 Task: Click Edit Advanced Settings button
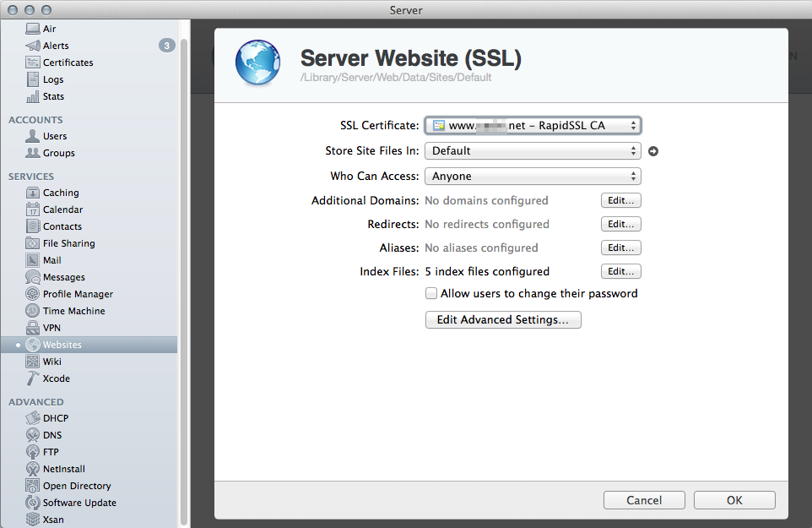click(503, 320)
